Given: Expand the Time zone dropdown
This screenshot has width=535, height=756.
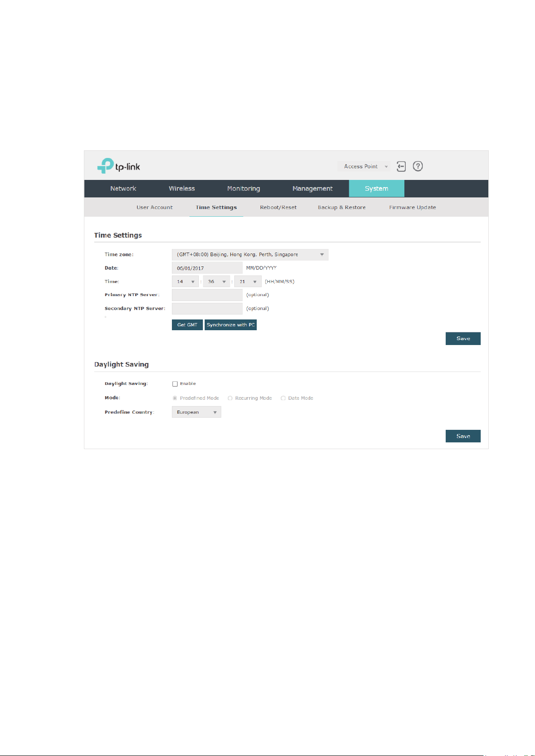Looking at the screenshot, I should [250, 254].
